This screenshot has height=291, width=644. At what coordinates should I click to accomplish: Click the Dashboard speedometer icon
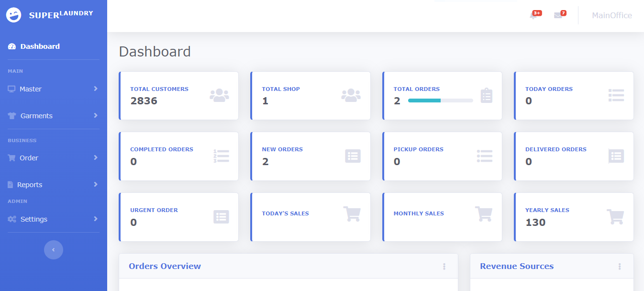tap(12, 46)
